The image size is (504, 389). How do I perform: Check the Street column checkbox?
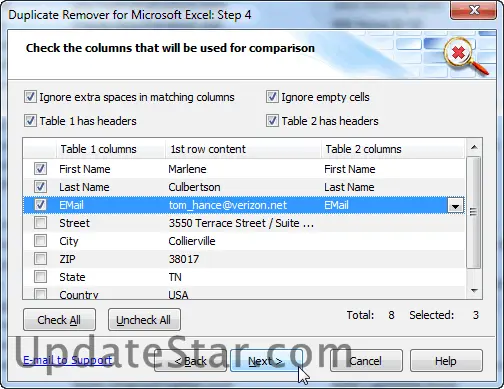[x=40, y=223]
